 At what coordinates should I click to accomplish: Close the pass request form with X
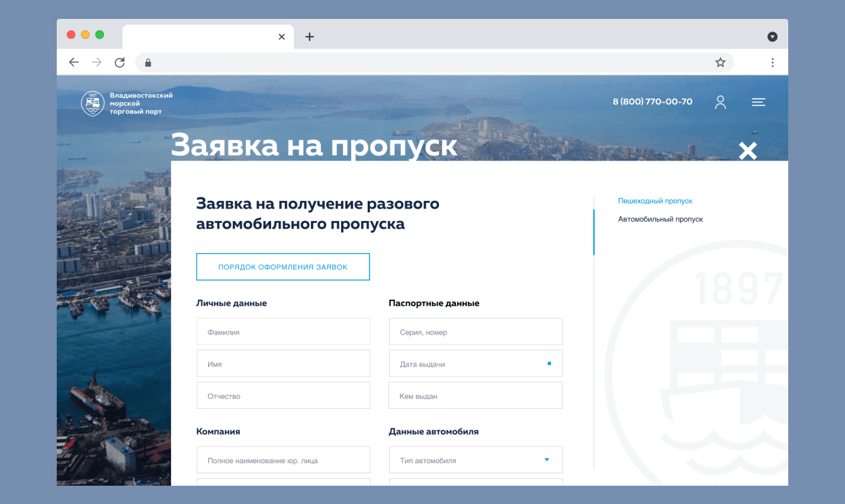coord(748,151)
